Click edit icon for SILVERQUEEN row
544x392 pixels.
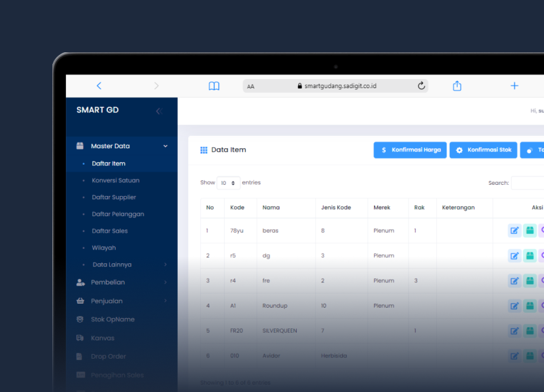click(x=515, y=331)
